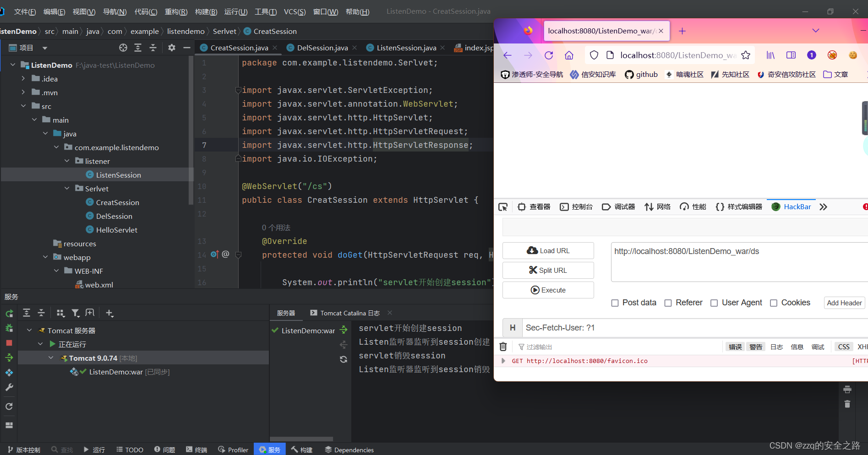Open the Profiler tool window button
Viewport: 868px width, 455px height.
[x=233, y=450]
